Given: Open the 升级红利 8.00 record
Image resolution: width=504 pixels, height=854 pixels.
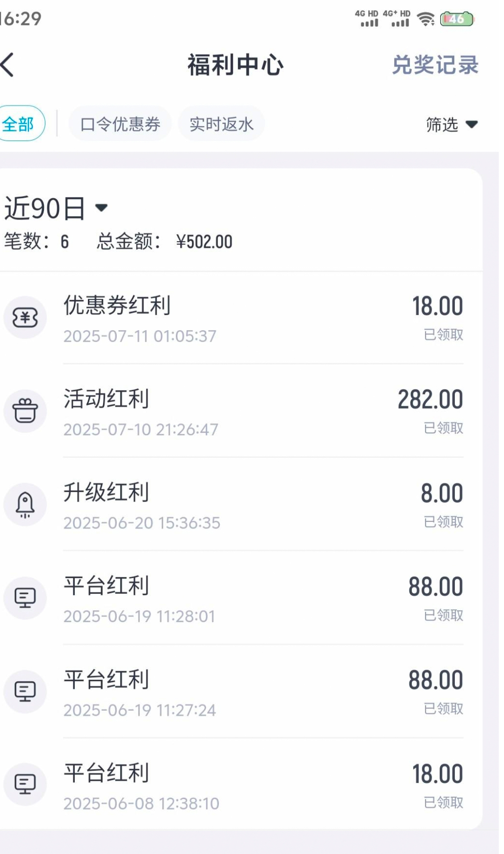Looking at the screenshot, I should click(236, 505).
